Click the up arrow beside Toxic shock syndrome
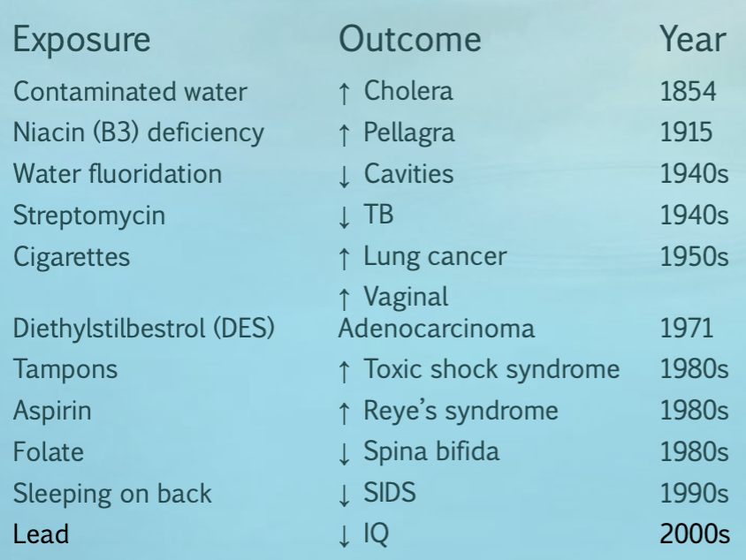This screenshot has height=560, width=746. click(345, 370)
